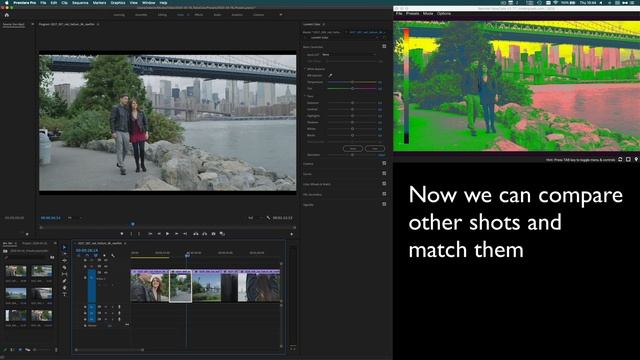
Task: Adjust the Saturation slider
Action: 352,155
